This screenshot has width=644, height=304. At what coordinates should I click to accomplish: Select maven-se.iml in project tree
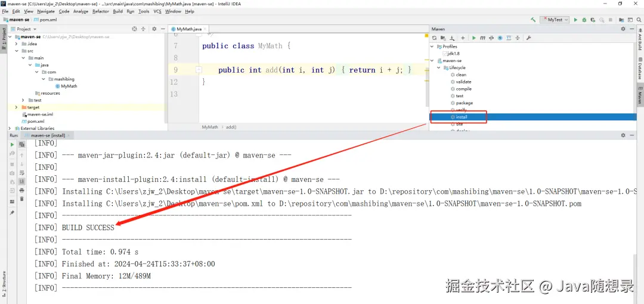click(x=37, y=114)
